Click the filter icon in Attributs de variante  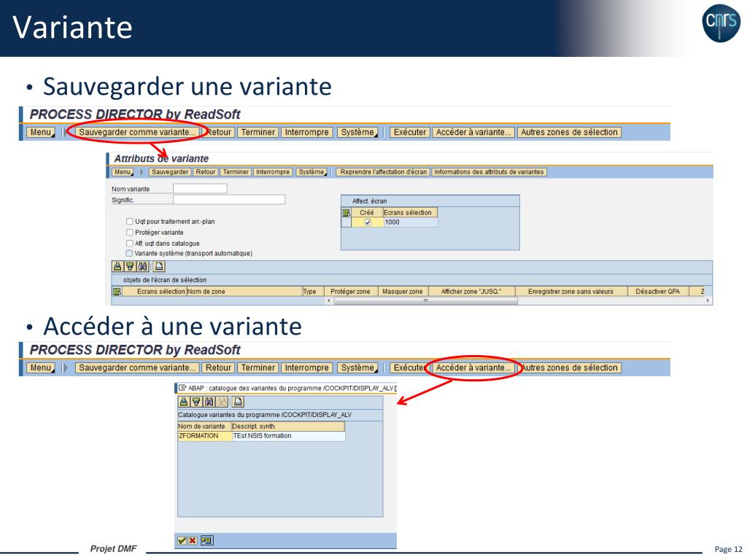[x=130, y=267]
